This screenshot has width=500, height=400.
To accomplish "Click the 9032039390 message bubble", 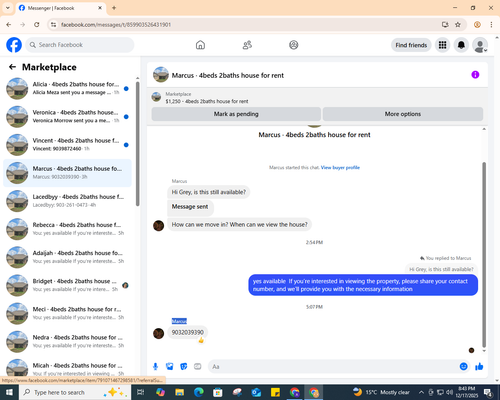I will coord(188,332).
